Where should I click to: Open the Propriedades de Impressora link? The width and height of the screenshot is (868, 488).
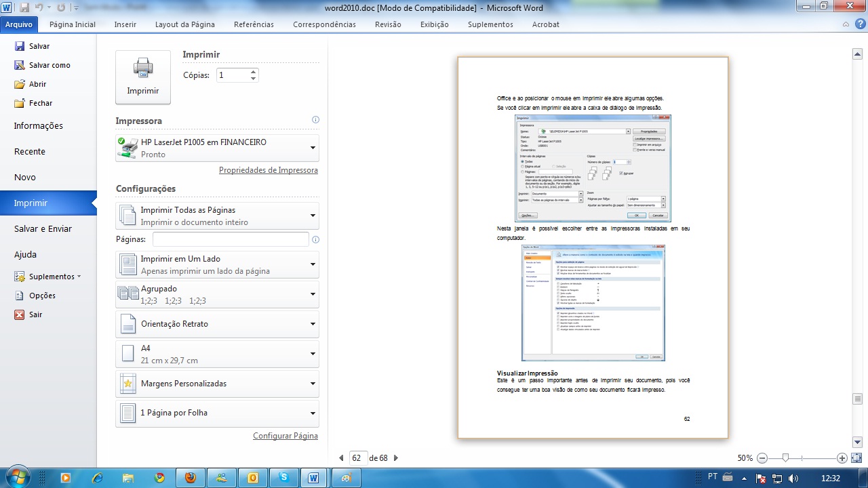click(x=268, y=170)
